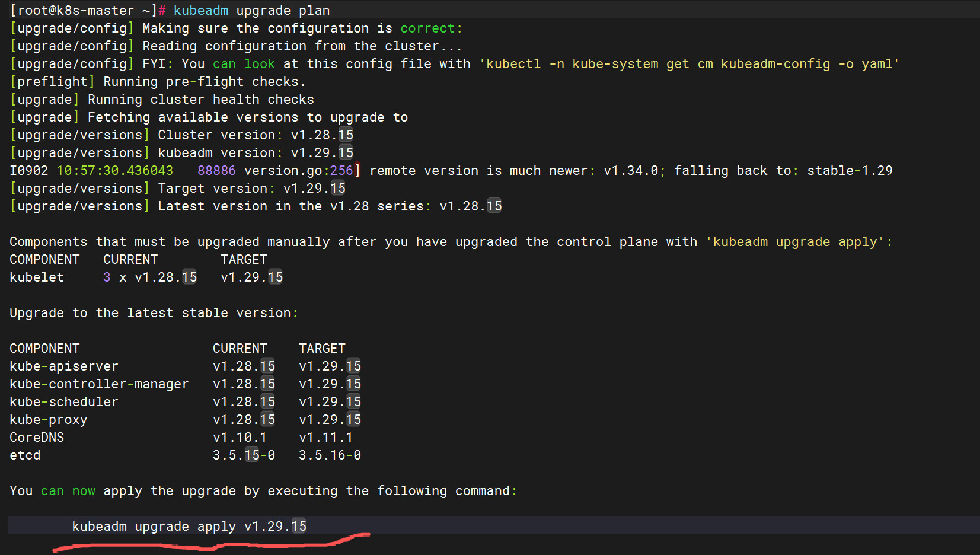Click 'COMPONENT' header of the lower table
Image resolution: width=980 pixels, height=555 pixels.
coord(44,349)
